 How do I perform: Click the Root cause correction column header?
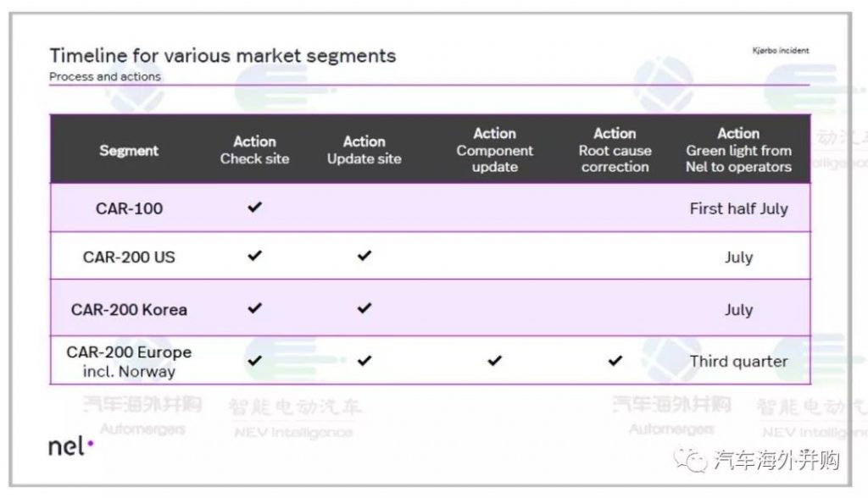[x=615, y=150]
